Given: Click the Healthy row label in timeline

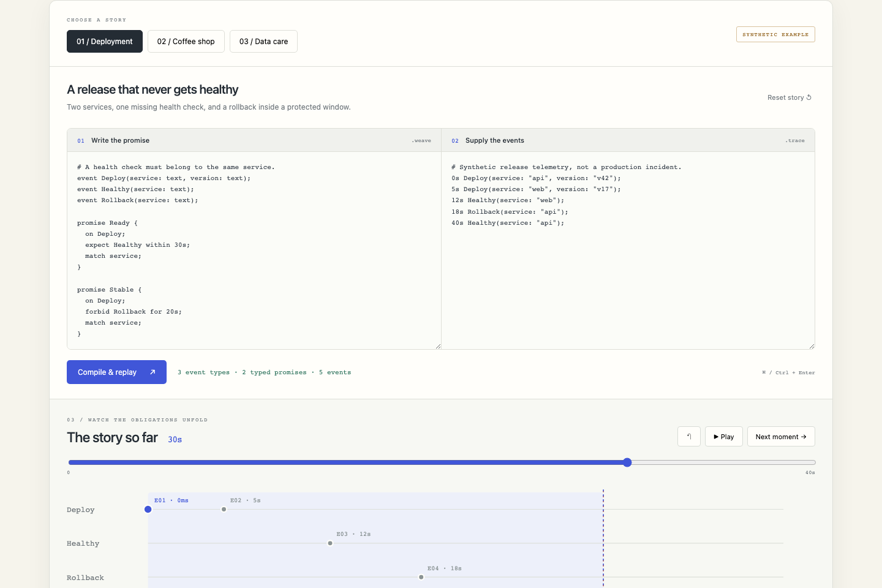Looking at the screenshot, I should click(83, 543).
